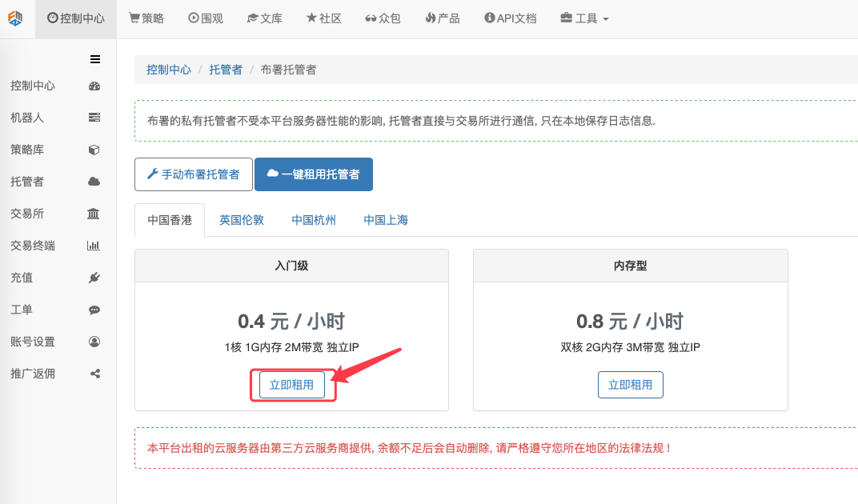The height and width of the screenshot is (504, 858).
Task: Click the 入门级 card header
Action: (x=291, y=266)
